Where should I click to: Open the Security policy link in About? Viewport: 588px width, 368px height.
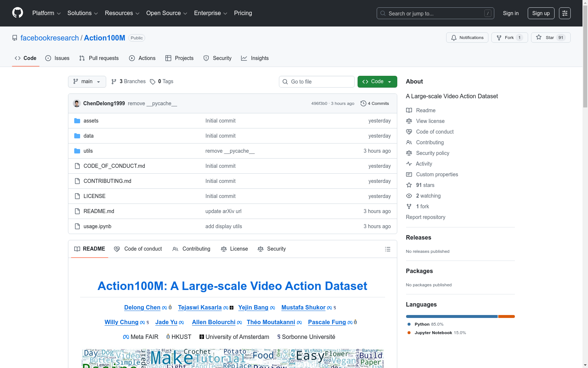click(x=433, y=153)
